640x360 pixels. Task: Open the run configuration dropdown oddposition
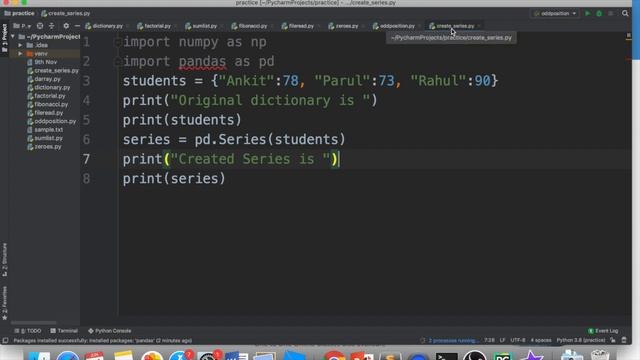tap(555, 13)
